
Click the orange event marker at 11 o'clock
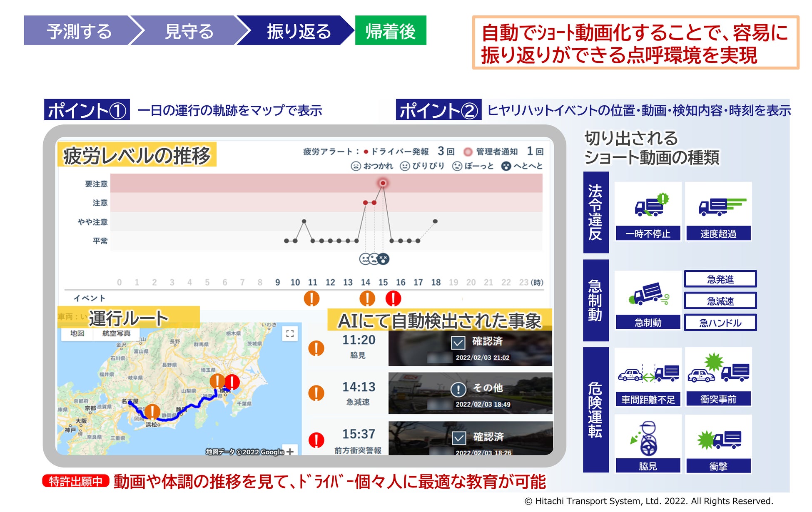(x=311, y=298)
